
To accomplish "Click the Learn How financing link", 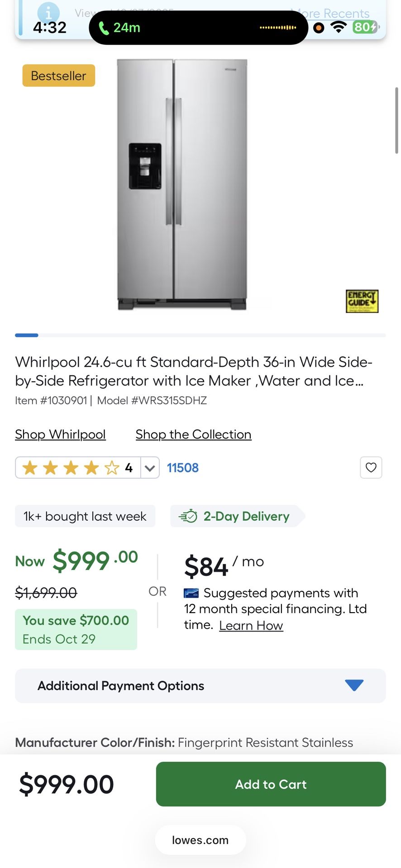I will [x=251, y=625].
